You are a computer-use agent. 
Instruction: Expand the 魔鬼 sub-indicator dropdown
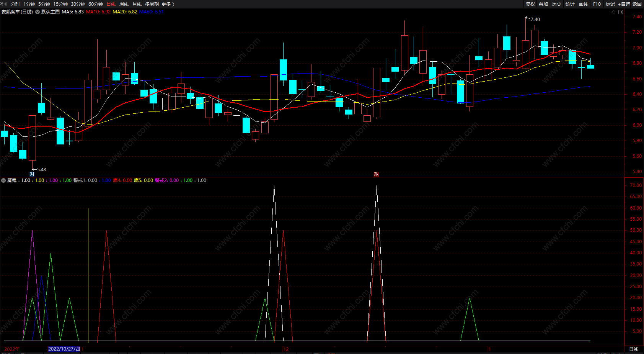click(3, 180)
